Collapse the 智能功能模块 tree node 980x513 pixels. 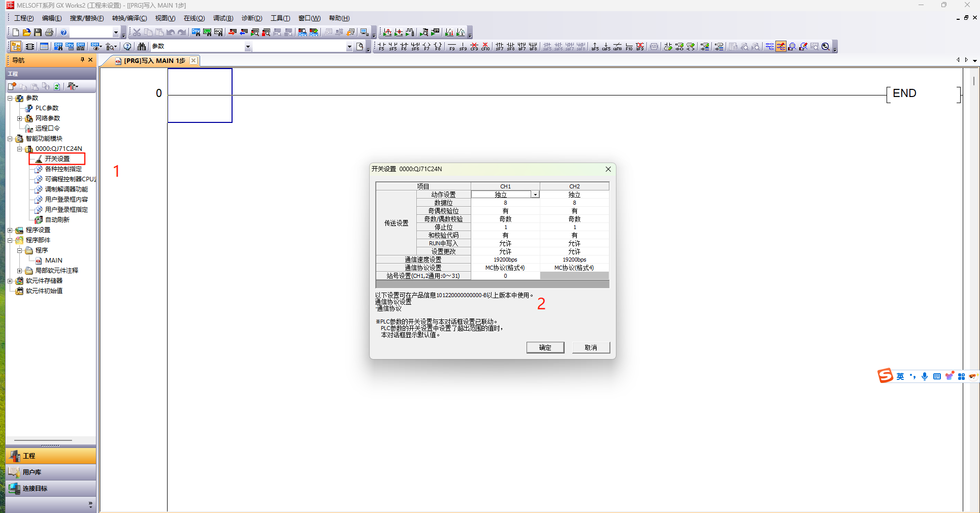(10, 139)
